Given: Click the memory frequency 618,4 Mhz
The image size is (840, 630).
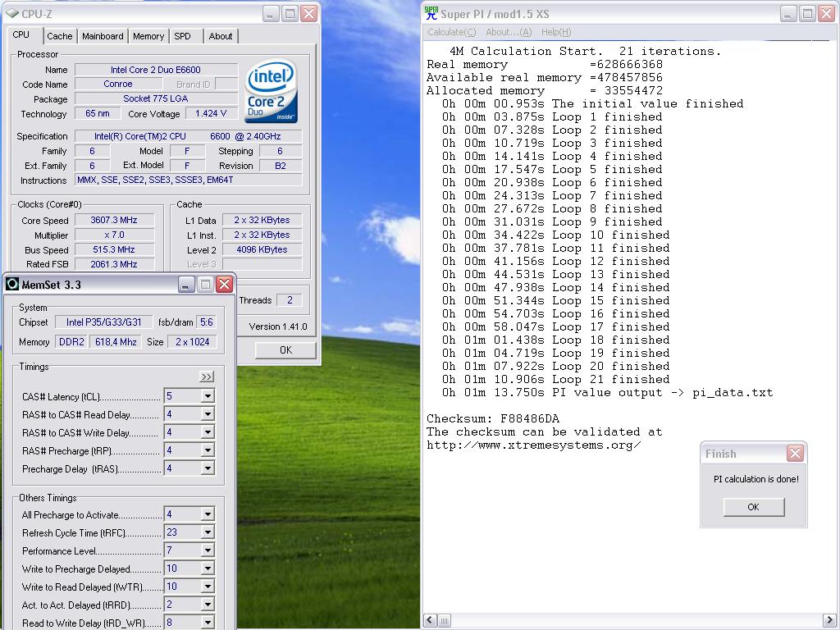Looking at the screenshot, I should [116, 342].
